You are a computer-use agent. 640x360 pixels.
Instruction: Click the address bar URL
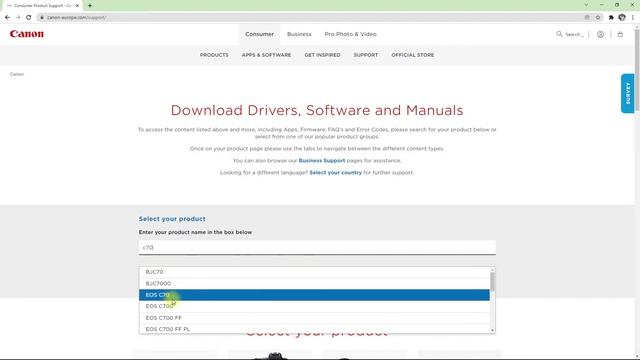[x=76, y=17]
